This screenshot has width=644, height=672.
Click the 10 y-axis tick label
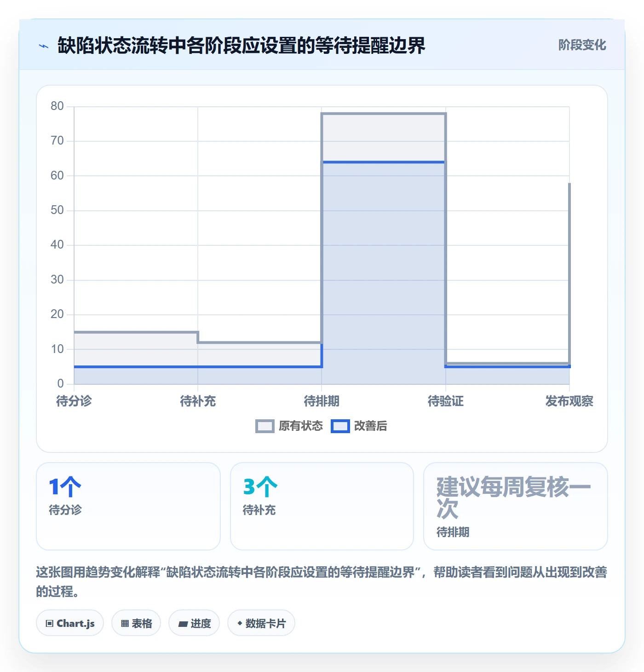(x=57, y=349)
